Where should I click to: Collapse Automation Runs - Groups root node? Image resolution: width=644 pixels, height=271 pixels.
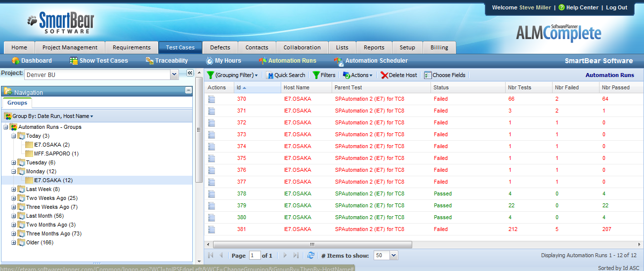coord(6,127)
